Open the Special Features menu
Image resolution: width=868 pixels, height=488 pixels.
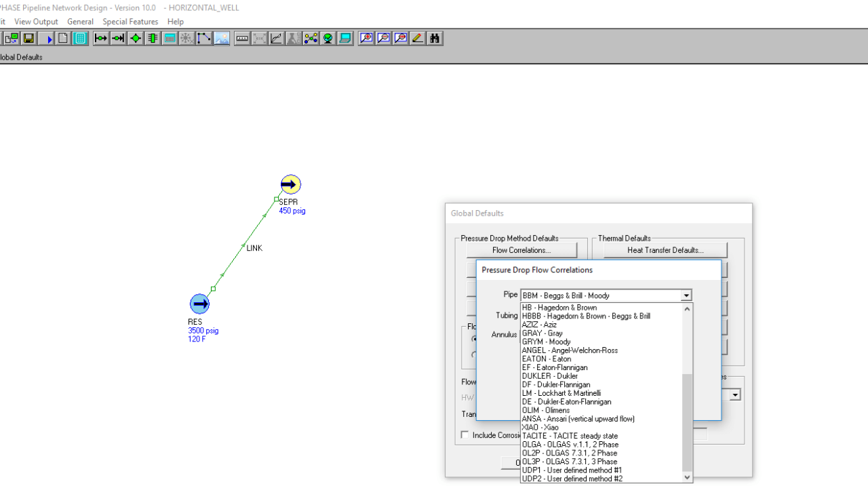tap(130, 22)
